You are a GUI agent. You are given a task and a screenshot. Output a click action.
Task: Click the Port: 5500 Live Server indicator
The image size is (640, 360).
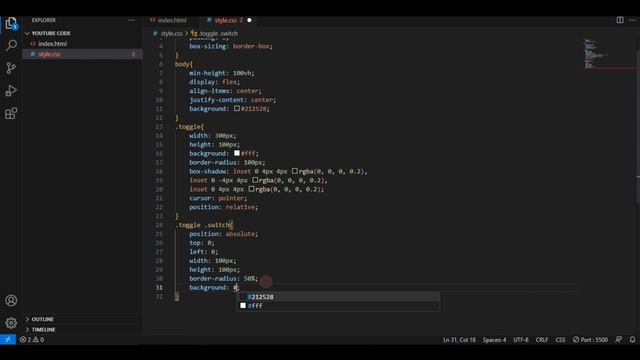coord(590,340)
